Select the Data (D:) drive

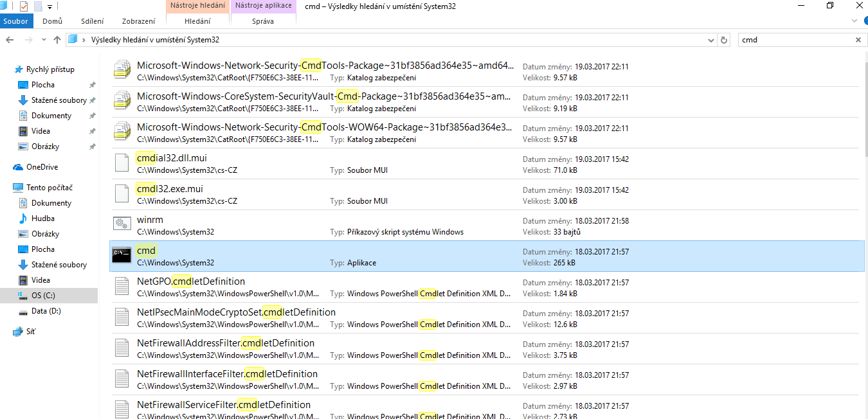tap(46, 311)
